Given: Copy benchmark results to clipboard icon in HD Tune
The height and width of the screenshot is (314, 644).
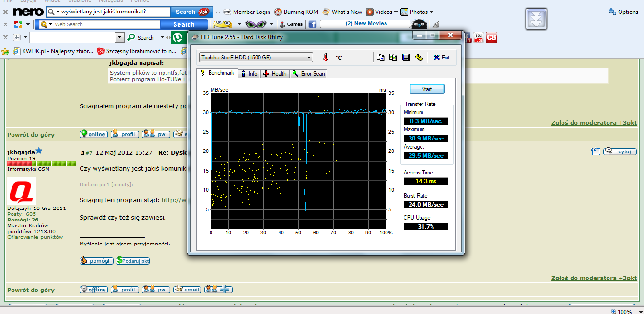Looking at the screenshot, I should [x=381, y=58].
